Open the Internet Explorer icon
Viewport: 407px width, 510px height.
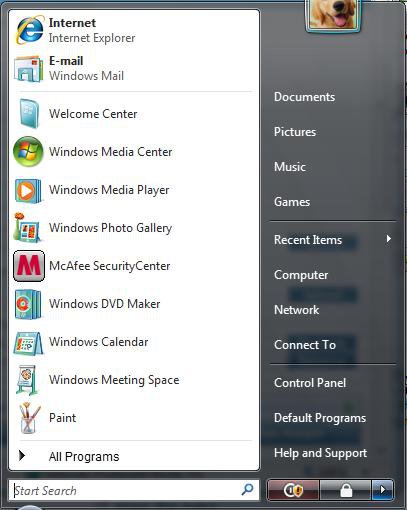coord(29,30)
